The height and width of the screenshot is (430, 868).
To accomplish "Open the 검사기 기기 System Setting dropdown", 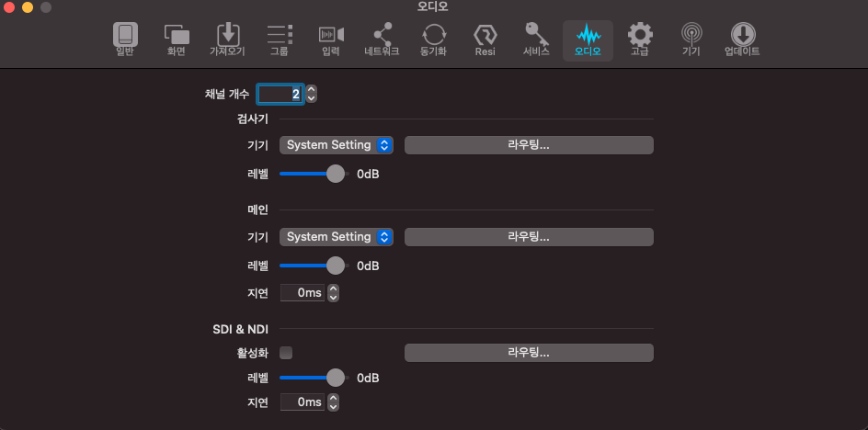I will [337, 145].
